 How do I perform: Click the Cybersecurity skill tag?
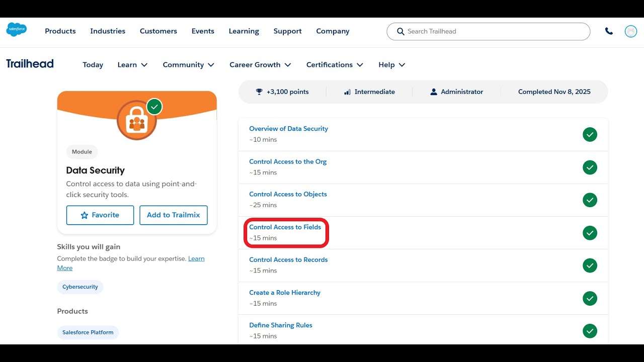[x=80, y=287]
